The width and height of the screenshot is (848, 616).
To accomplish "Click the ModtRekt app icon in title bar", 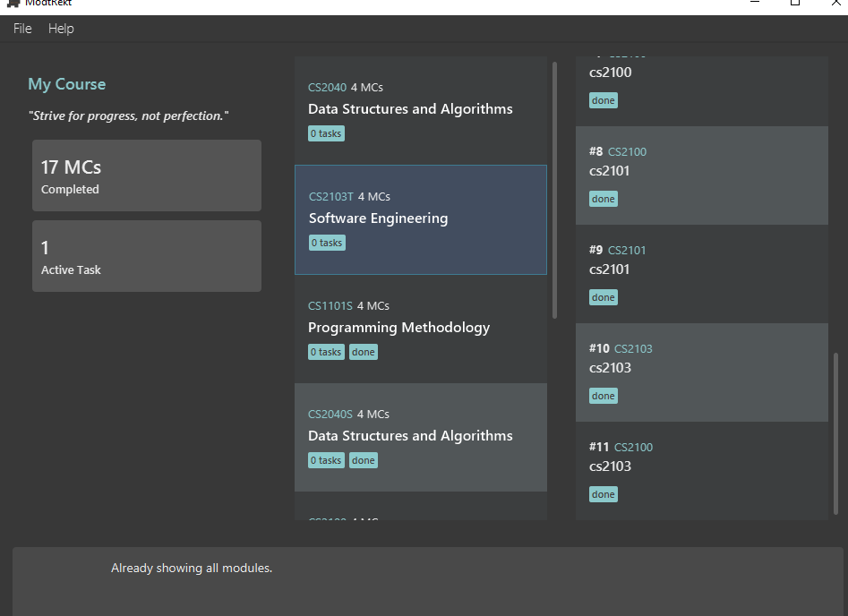I will point(13,4).
